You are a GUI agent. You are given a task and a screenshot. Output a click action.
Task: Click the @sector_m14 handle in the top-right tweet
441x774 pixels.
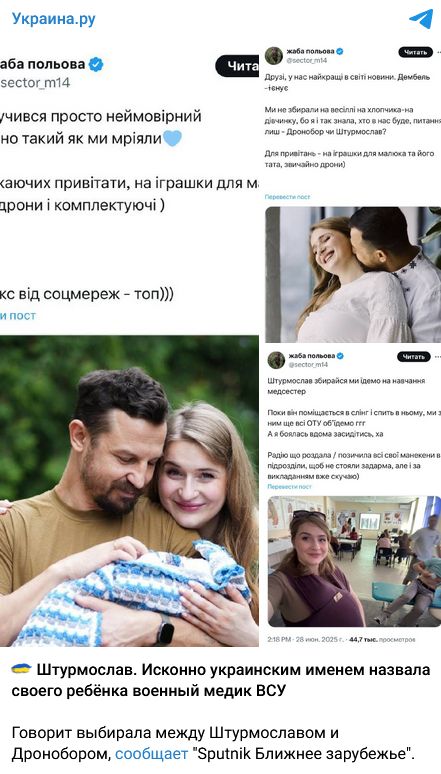[x=308, y=60]
